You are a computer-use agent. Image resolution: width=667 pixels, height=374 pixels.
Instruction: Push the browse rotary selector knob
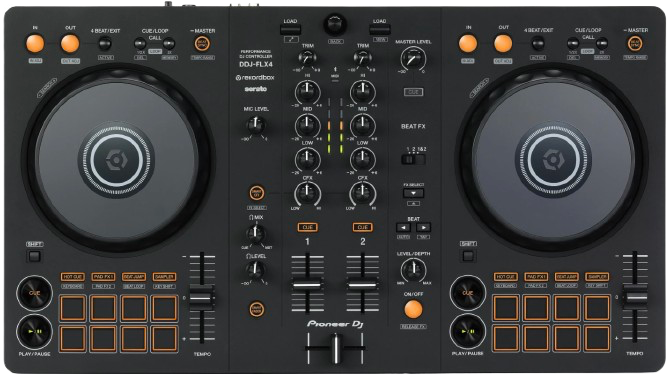pyautogui.click(x=336, y=24)
